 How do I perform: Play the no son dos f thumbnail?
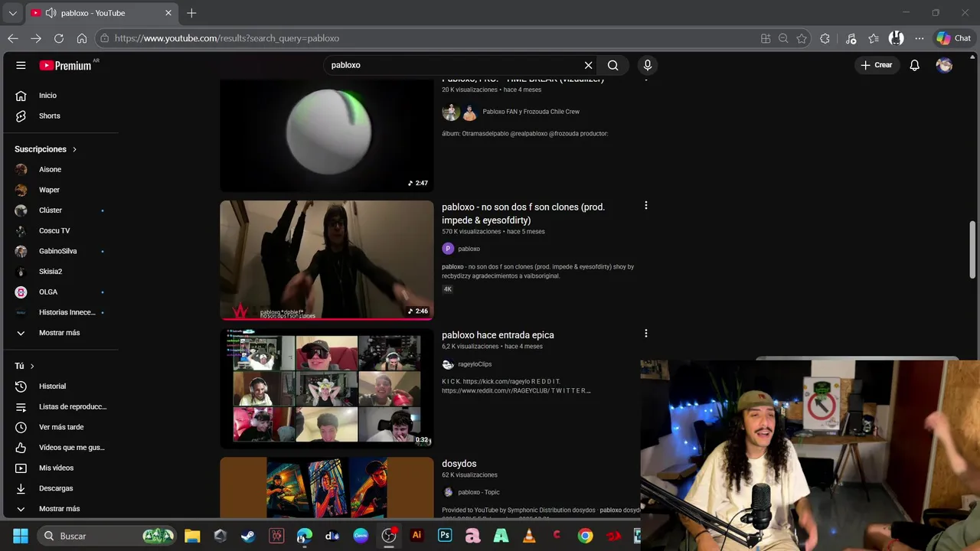327,260
